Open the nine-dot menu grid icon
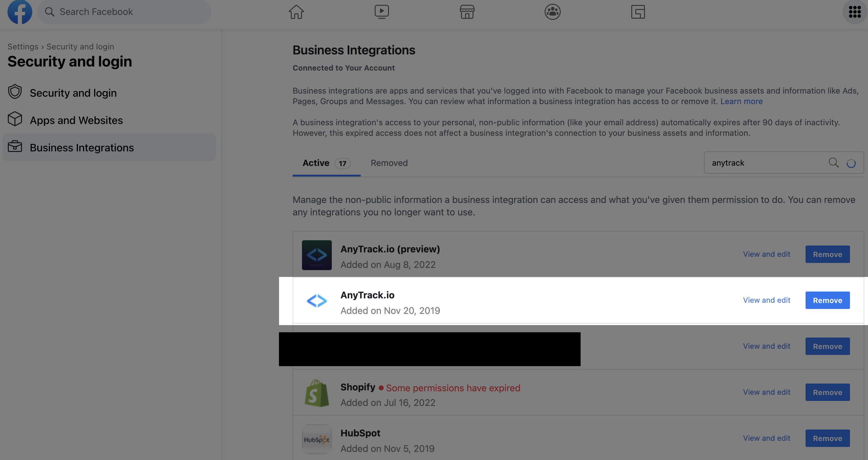This screenshot has width=868, height=460. 855,12
